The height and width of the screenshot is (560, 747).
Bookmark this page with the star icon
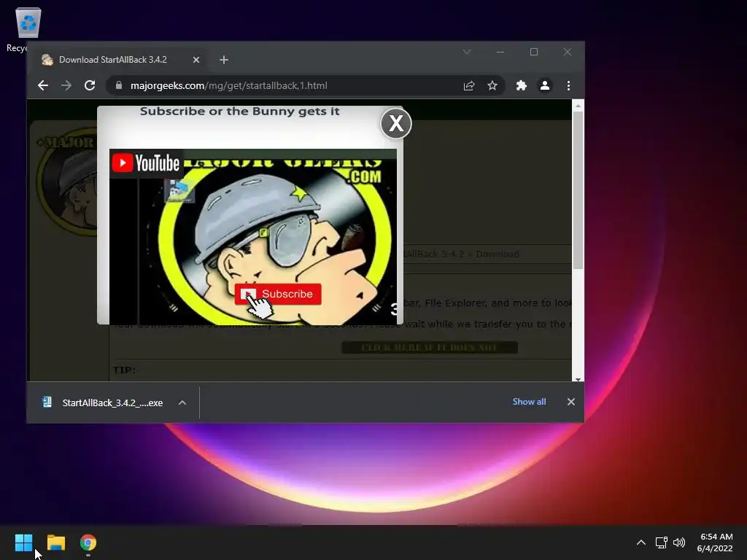tap(492, 86)
